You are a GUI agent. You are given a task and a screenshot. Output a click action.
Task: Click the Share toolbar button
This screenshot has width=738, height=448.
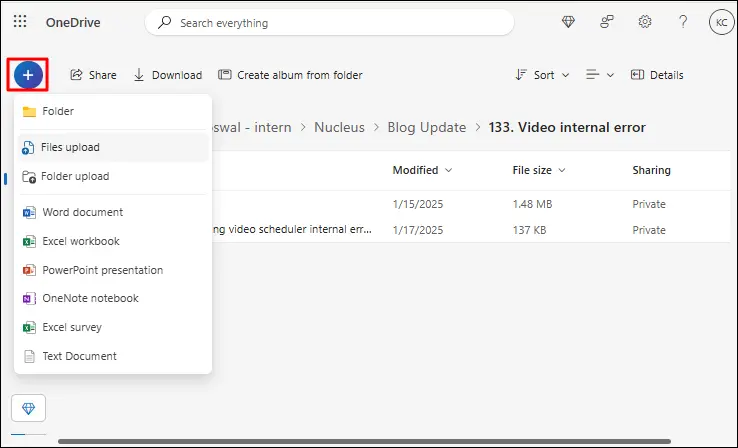(x=93, y=75)
